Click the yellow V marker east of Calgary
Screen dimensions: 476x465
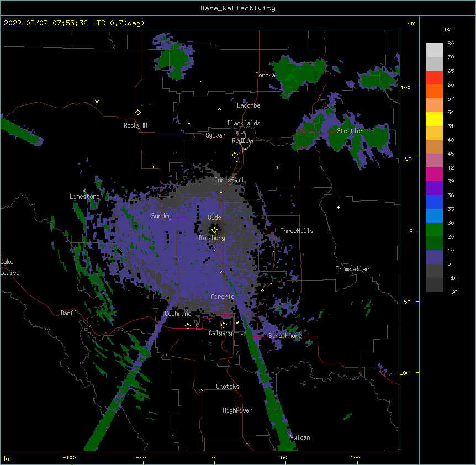(x=237, y=323)
